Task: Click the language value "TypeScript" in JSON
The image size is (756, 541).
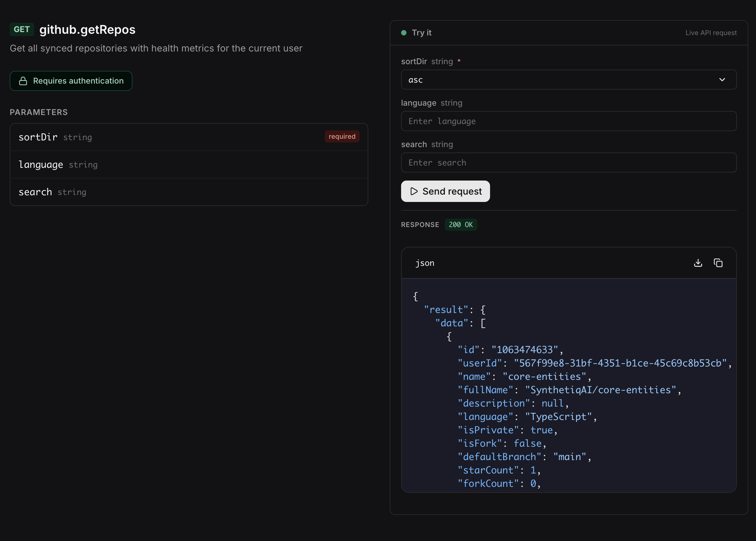Action: click(x=559, y=417)
